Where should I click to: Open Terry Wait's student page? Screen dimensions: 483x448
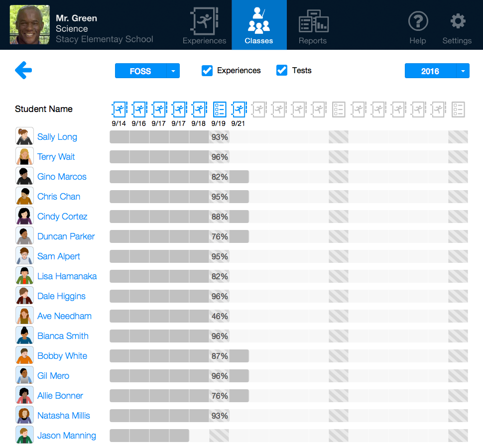pos(56,157)
